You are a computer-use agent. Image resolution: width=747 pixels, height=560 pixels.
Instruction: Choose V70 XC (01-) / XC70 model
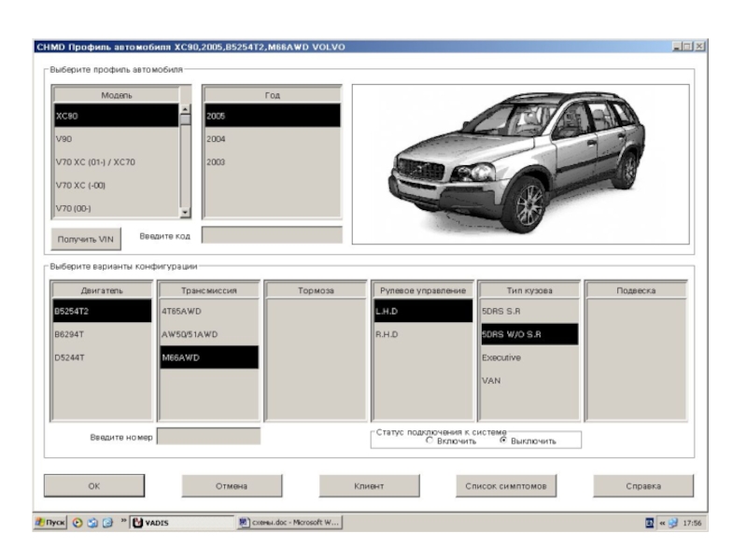(x=116, y=162)
